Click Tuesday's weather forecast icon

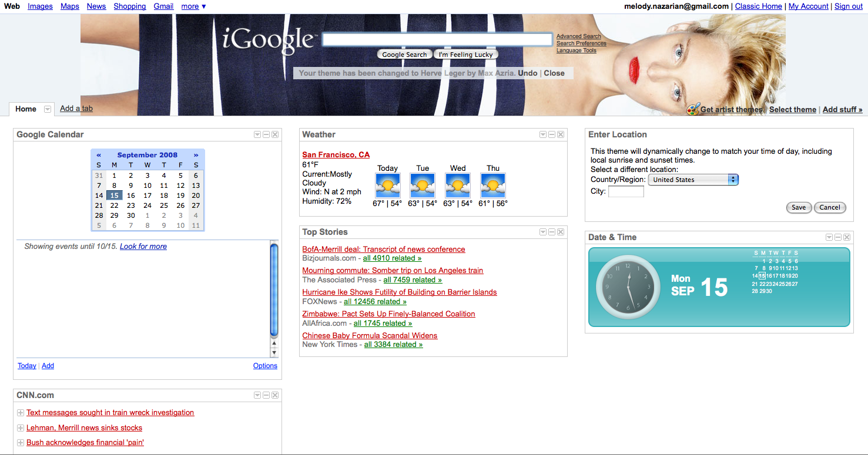click(423, 186)
